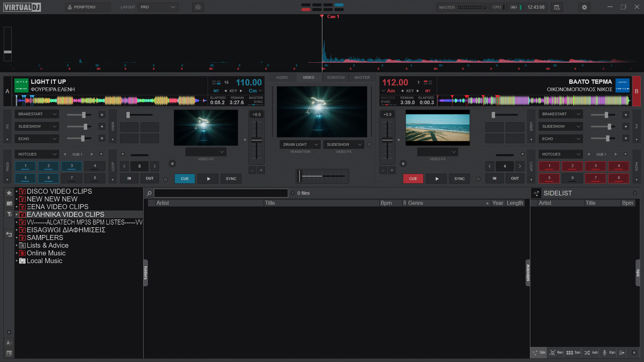This screenshot has width=644, height=362.
Task: Toggle deck A MASTER SYNC
Action: click(257, 100)
